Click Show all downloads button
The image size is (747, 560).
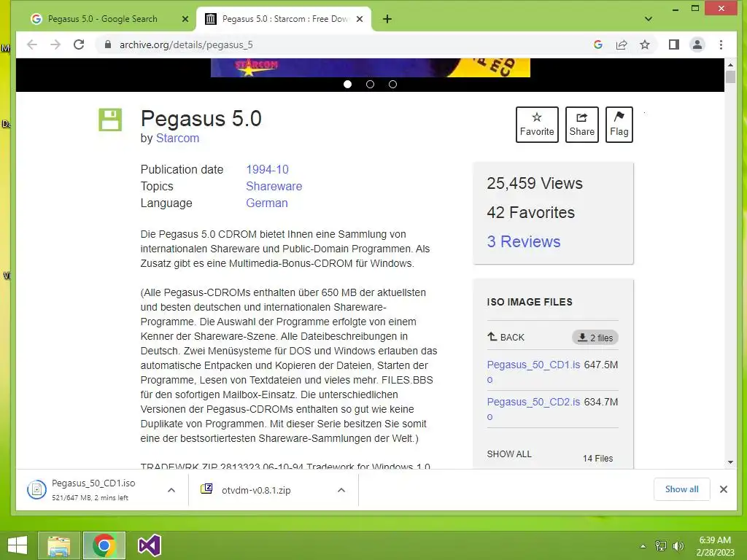[x=682, y=489]
